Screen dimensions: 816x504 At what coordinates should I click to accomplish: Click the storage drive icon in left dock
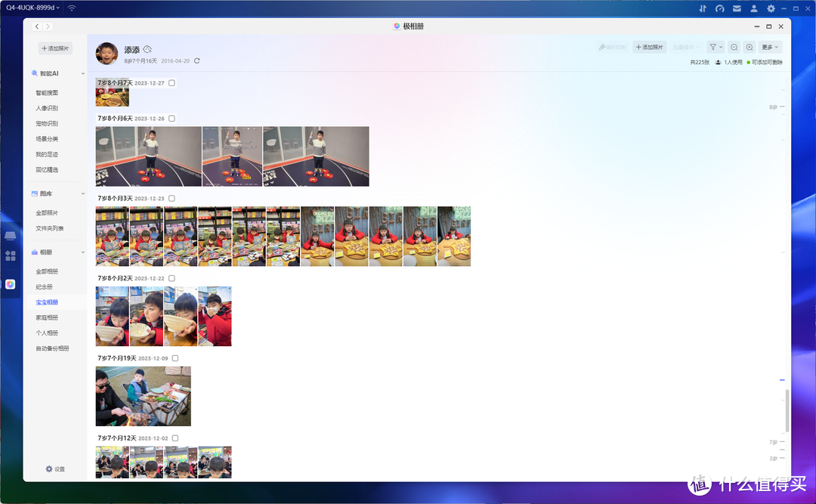(11, 236)
